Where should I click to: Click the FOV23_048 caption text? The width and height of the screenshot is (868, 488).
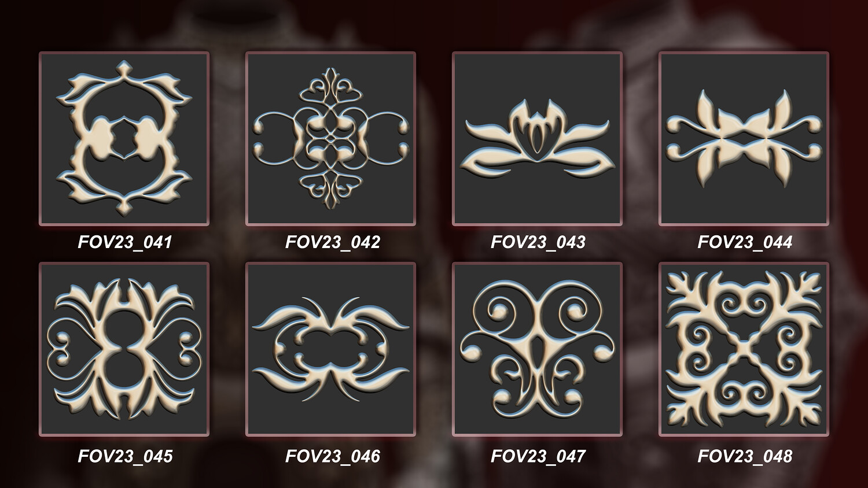coord(745,456)
